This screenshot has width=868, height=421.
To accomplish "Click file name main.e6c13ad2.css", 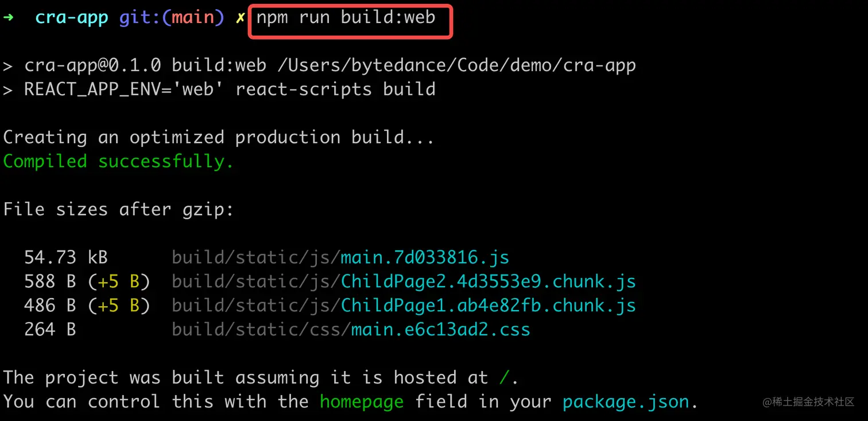I will click(441, 330).
